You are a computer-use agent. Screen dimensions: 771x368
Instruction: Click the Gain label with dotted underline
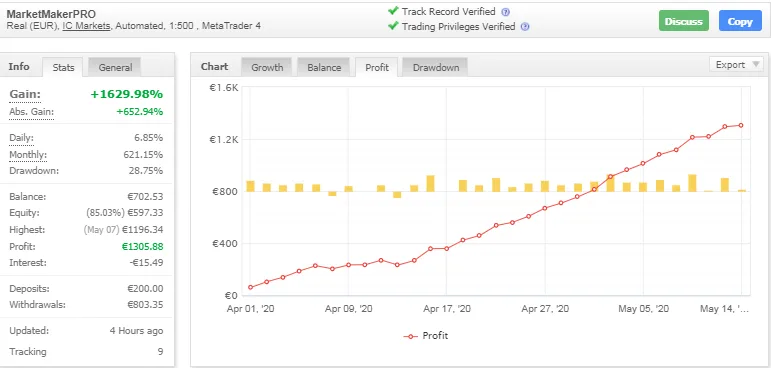tap(25, 94)
